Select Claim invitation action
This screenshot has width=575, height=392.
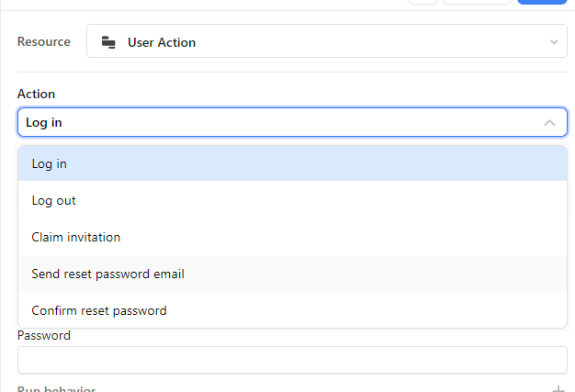[292, 237]
